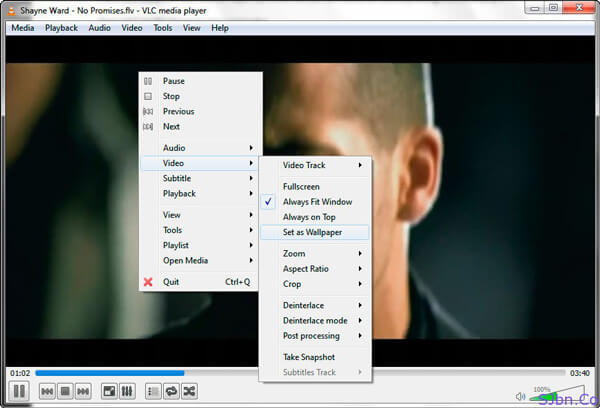Choose Previous in the context menu
Viewport: 600px width, 408px height.
click(201, 111)
